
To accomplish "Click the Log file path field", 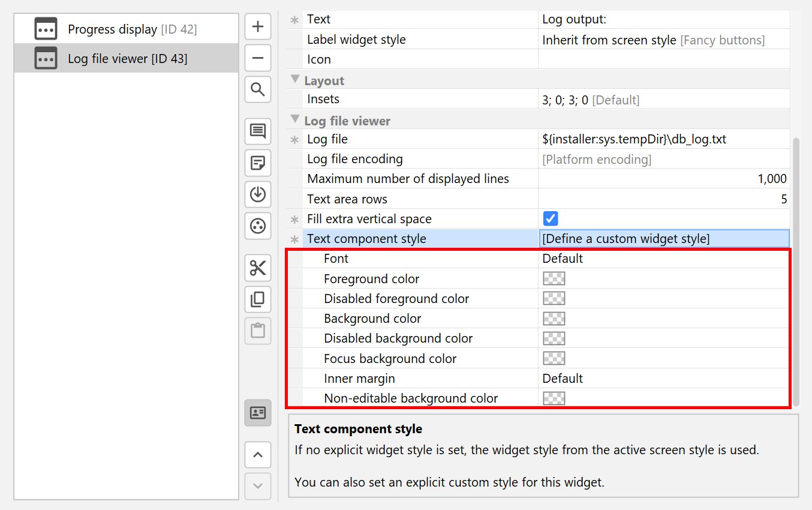I will (664, 139).
